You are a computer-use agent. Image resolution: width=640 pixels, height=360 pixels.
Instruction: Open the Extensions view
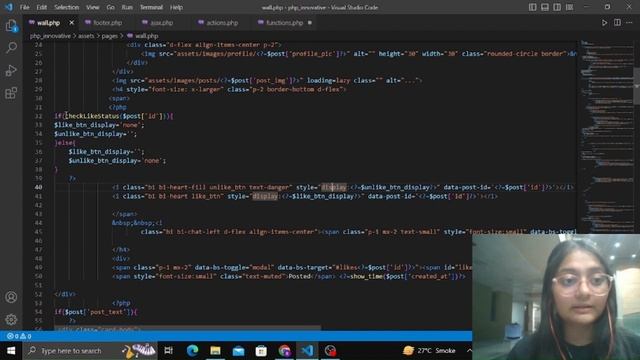click(x=11, y=93)
